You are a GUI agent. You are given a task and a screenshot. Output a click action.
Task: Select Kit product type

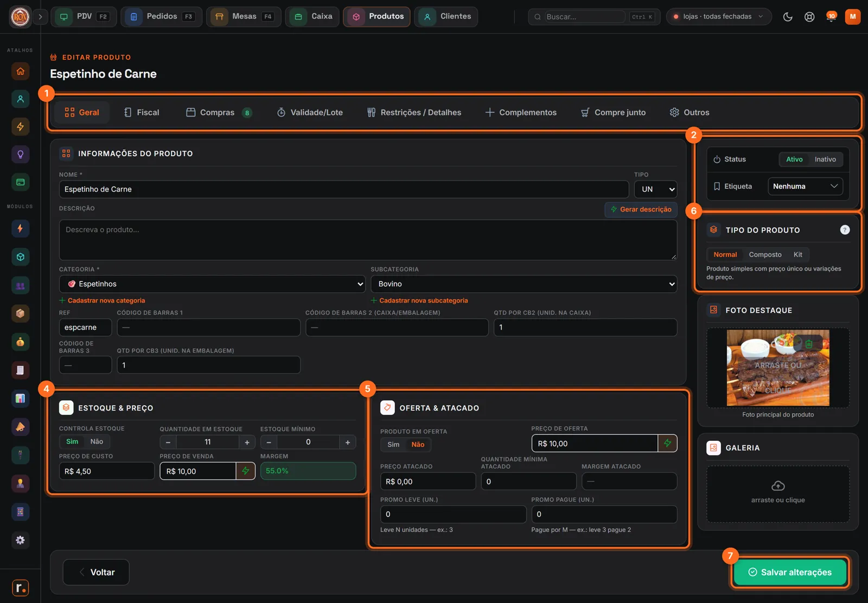coord(797,255)
